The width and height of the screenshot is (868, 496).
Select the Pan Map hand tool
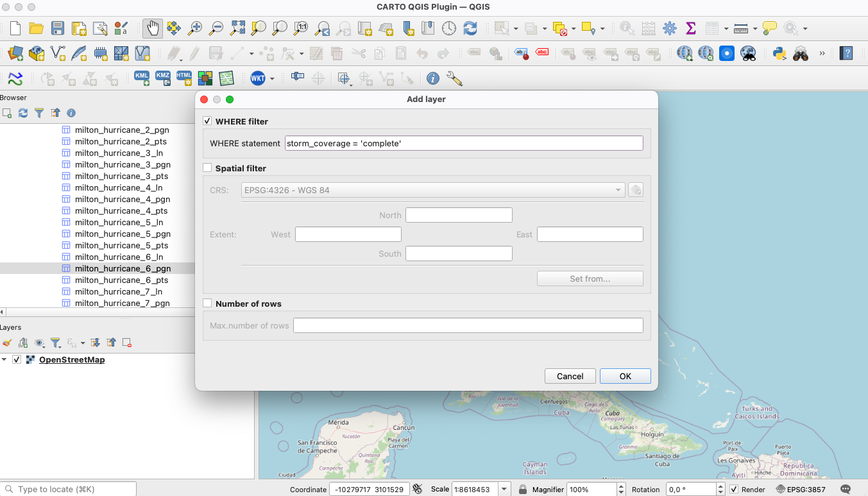(x=153, y=28)
